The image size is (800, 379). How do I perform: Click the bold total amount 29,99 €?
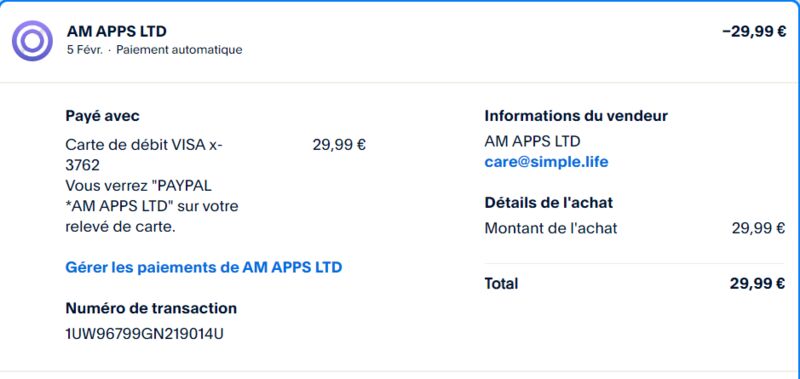[757, 284]
